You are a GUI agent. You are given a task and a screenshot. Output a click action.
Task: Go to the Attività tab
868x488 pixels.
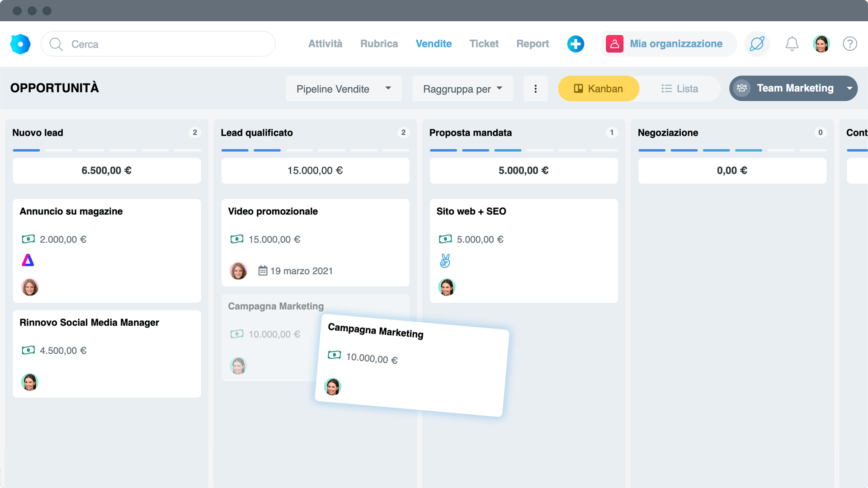325,44
